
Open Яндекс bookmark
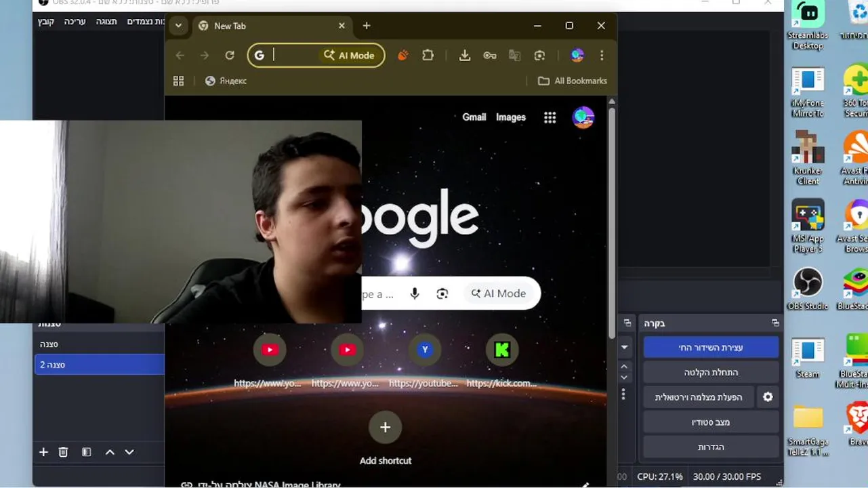pos(226,81)
